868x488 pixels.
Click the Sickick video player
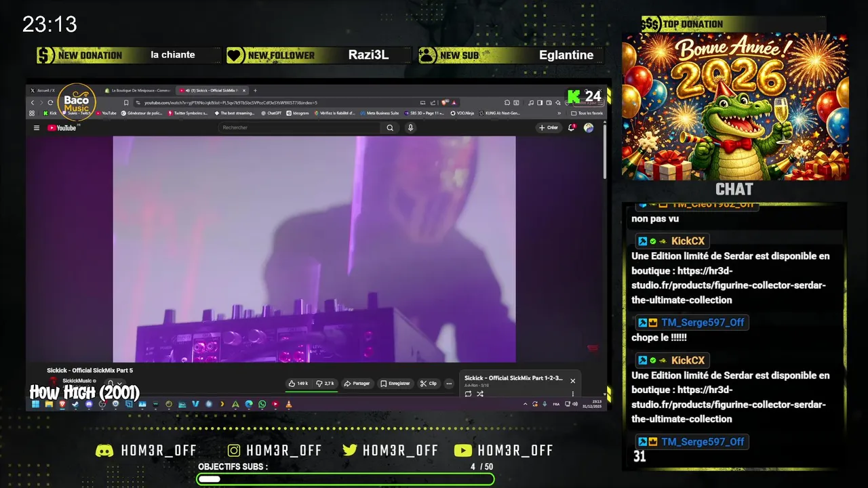coord(314,249)
